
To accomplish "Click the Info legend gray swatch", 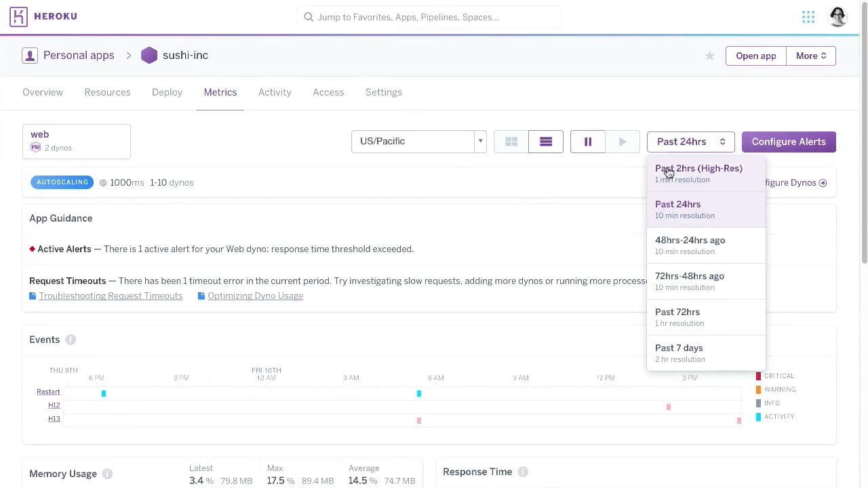I will [x=758, y=403].
